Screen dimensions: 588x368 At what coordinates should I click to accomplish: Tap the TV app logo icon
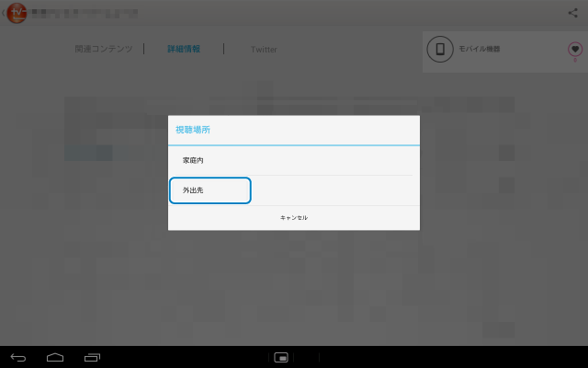[x=17, y=14]
